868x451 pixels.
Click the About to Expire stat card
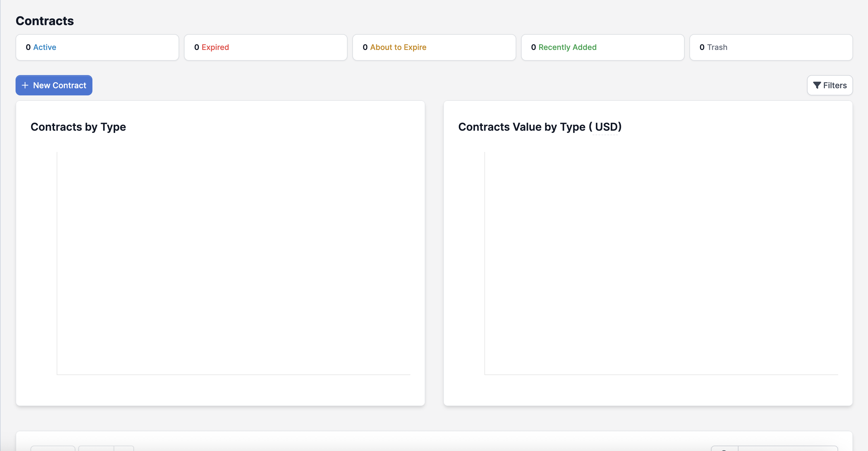coord(434,47)
